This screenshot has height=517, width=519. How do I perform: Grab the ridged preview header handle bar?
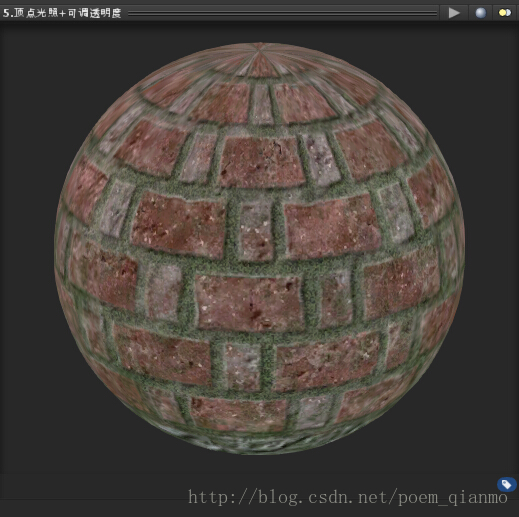[282, 13]
